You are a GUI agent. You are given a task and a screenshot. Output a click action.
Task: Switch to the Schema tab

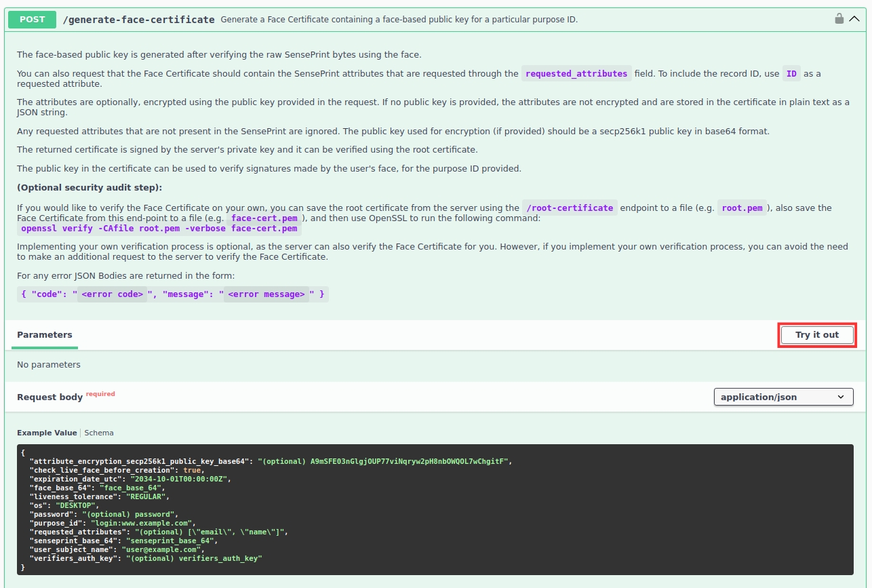[x=99, y=433]
